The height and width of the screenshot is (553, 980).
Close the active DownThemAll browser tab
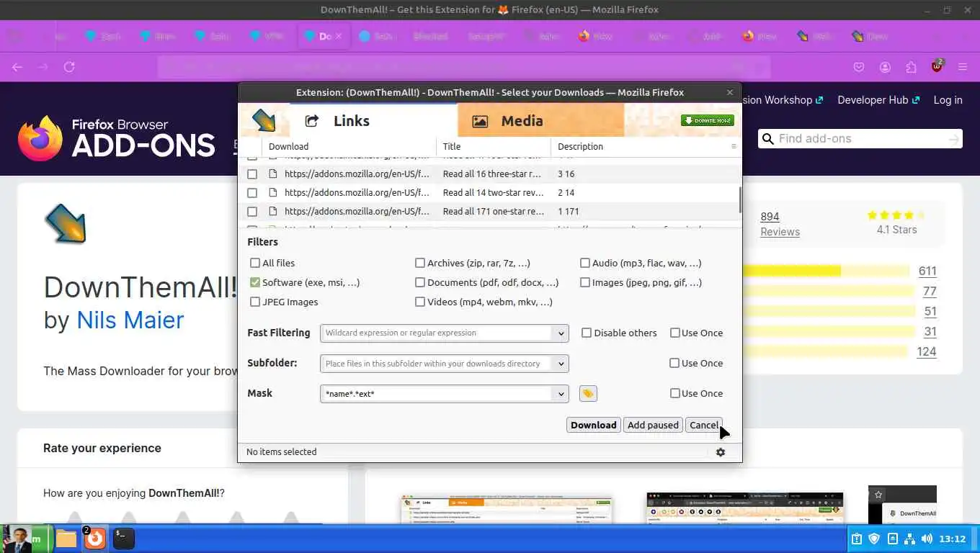pyautogui.click(x=339, y=36)
